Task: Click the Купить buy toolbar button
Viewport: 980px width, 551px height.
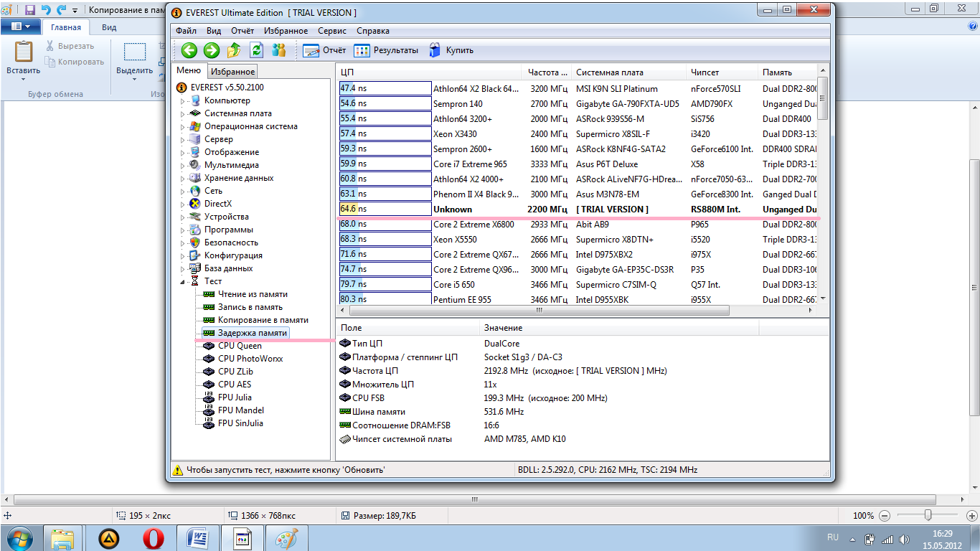Action: click(451, 50)
